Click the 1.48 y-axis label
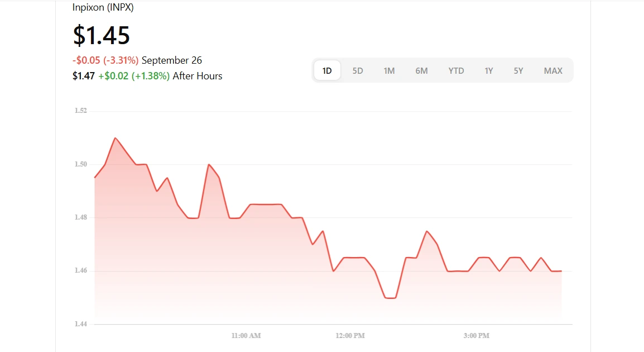The height and width of the screenshot is (352, 644). pyautogui.click(x=80, y=217)
